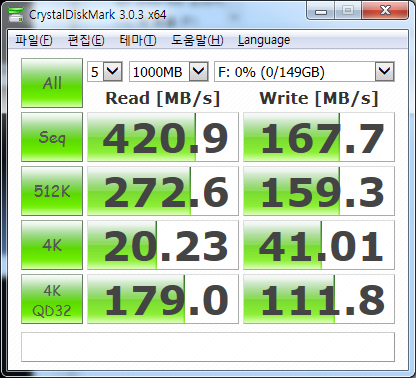Screen dimensions: 416x378
Task: Open the 도움말(H) menu
Action: 197,40
